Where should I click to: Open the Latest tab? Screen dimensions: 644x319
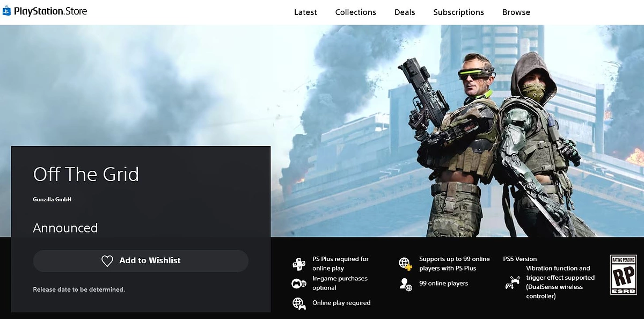305,12
